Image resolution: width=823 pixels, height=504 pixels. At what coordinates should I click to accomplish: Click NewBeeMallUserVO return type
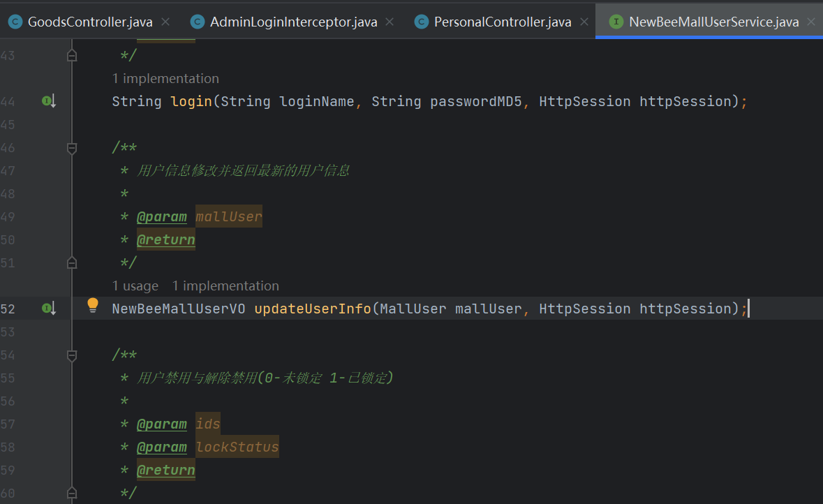coord(179,309)
